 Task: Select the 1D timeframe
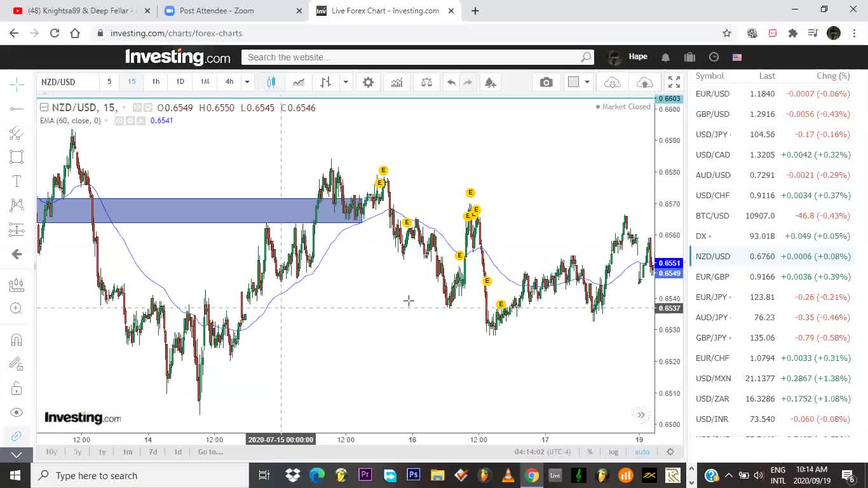point(180,81)
